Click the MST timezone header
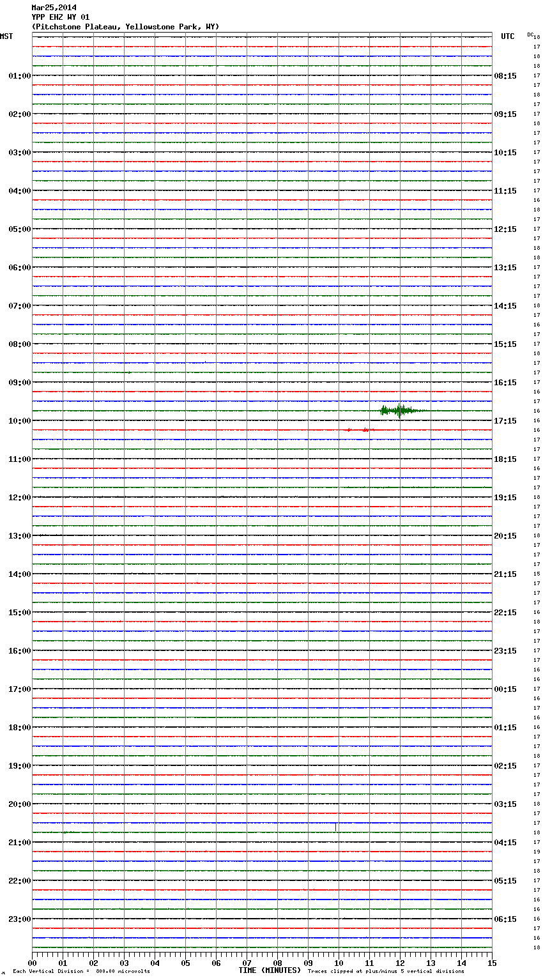Viewport: 543px width, 980px height. click(x=6, y=36)
